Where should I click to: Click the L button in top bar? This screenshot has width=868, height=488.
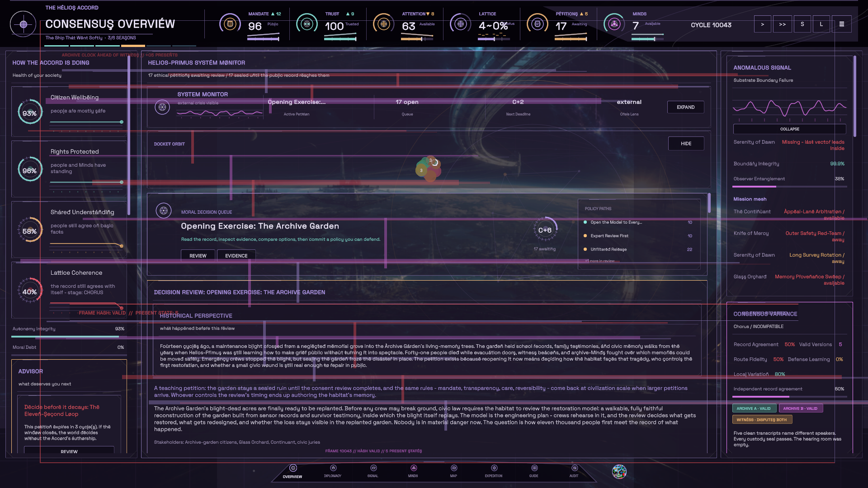click(x=821, y=24)
